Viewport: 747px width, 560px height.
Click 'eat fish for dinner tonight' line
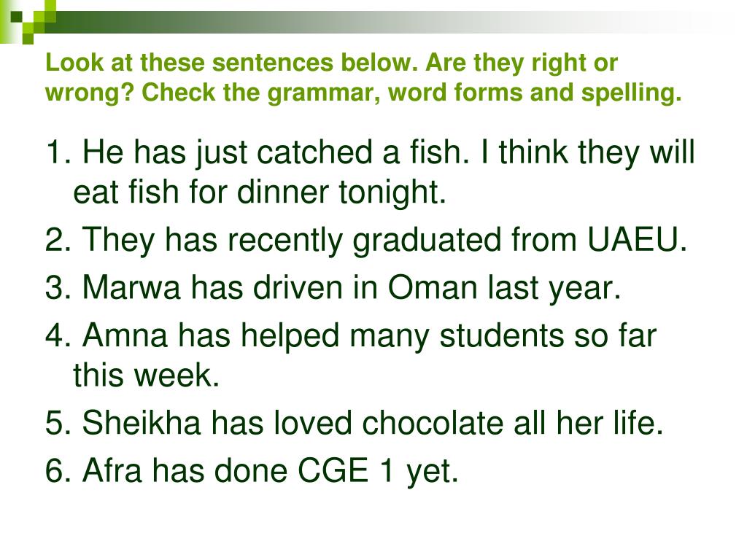(260, 192)
